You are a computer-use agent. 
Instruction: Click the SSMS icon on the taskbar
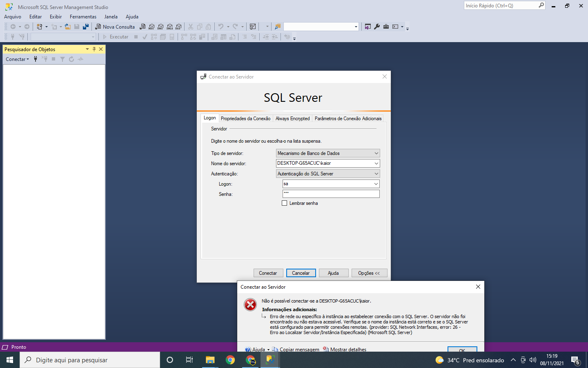coord(270,360)
